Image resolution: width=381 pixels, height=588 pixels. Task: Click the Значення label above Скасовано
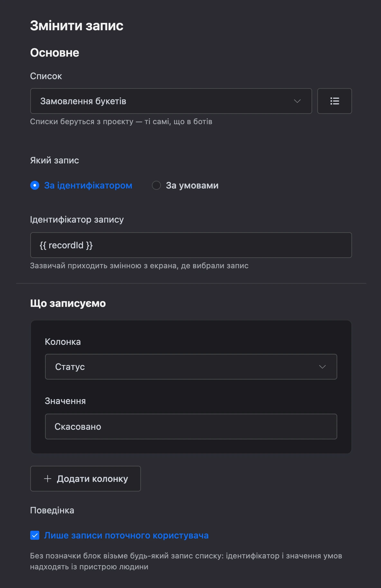tap(65, 401)
